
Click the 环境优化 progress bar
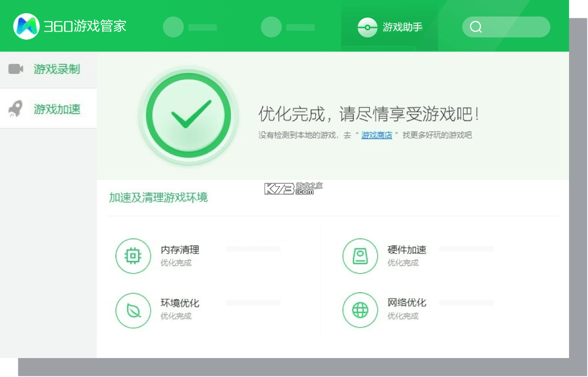253,303
